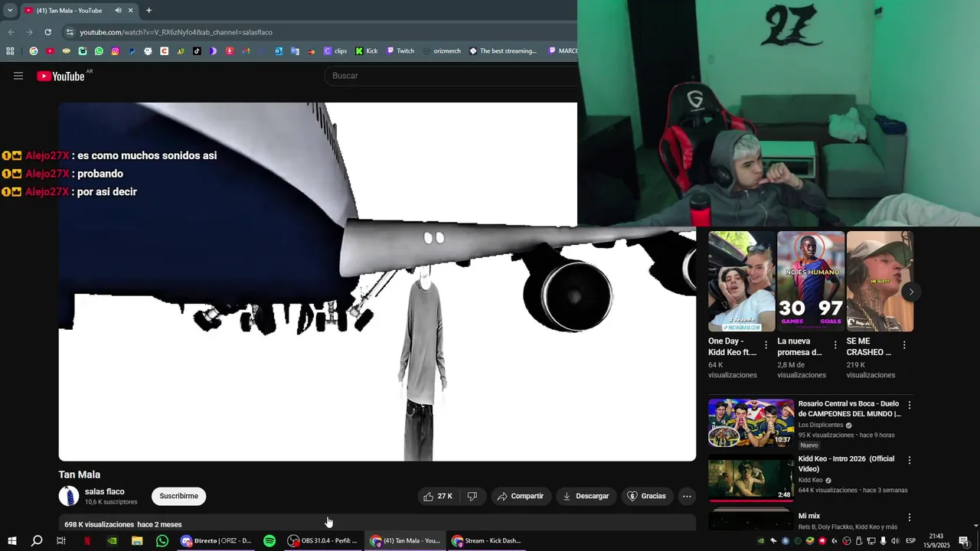Open Mi mix playlist title
The image size is (980, 551).
click(809, 517)
